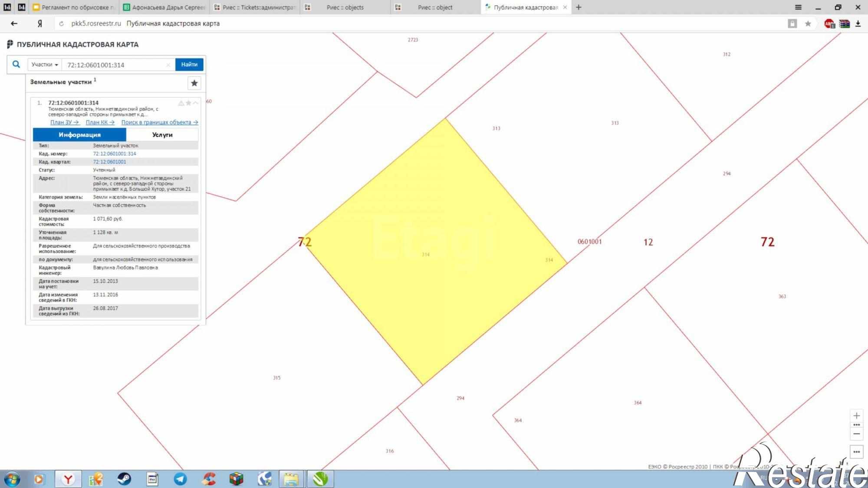Click the quarter label 0601001 on the map
Screen dimensions: 868x488
[590, 242]
